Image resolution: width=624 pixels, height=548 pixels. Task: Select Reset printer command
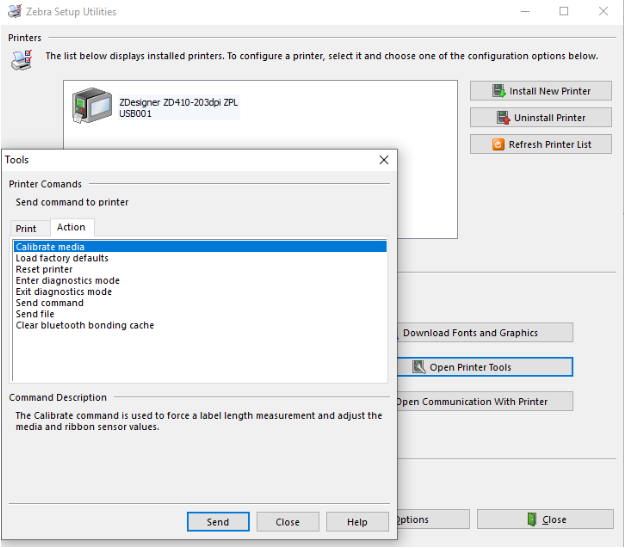(44, 269)
